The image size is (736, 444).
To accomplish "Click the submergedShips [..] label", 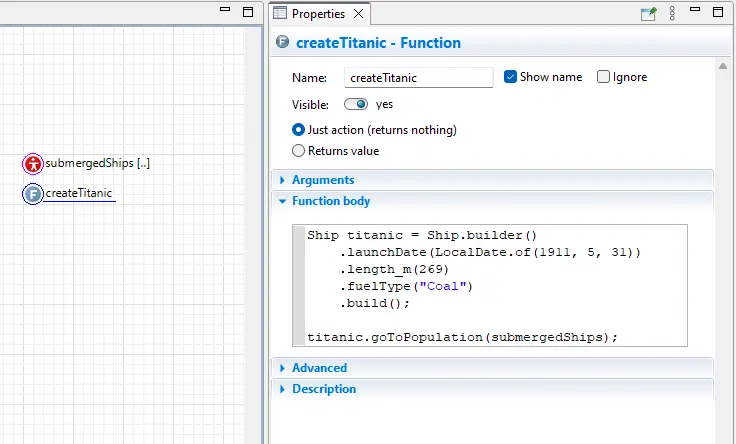I will tap(98, 163).
